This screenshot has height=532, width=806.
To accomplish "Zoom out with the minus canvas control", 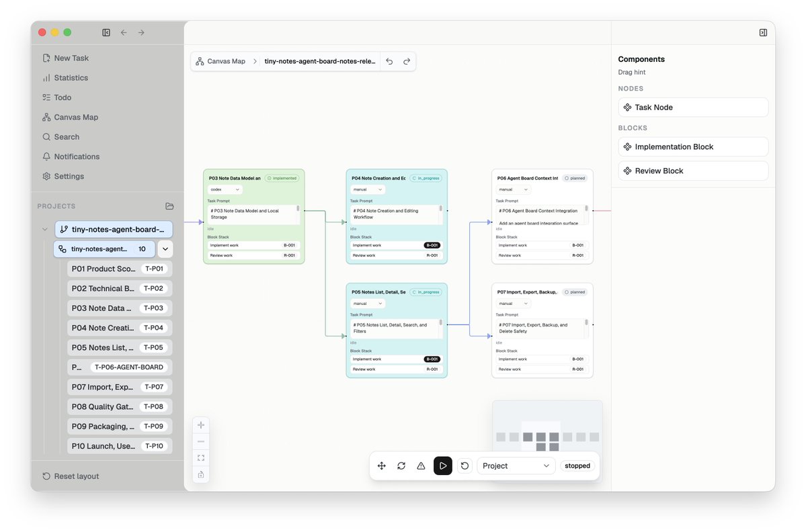I will (x=201, y=441).
